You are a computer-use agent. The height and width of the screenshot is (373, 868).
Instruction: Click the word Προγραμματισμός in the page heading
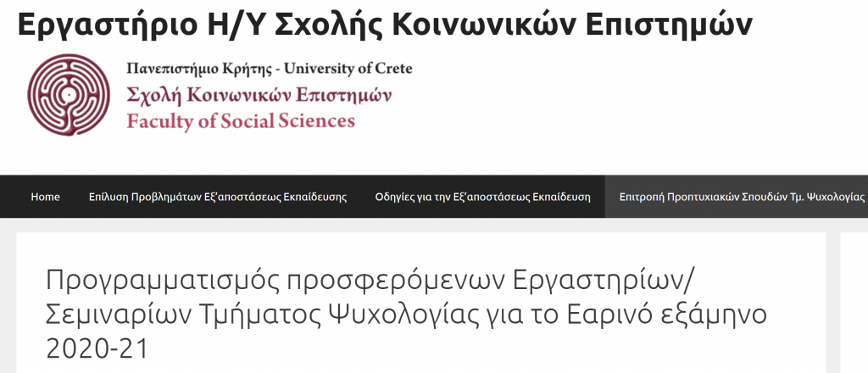(x=169, y=282)
